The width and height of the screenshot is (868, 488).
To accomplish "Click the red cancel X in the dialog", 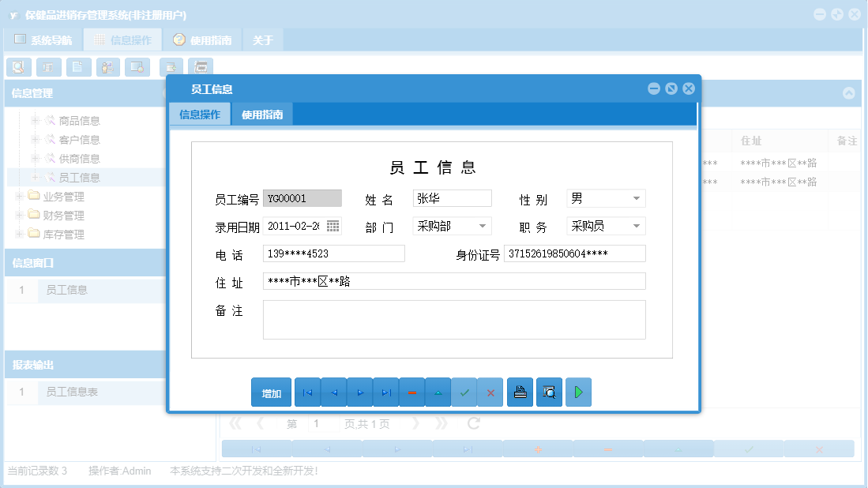I will (490, 392).
